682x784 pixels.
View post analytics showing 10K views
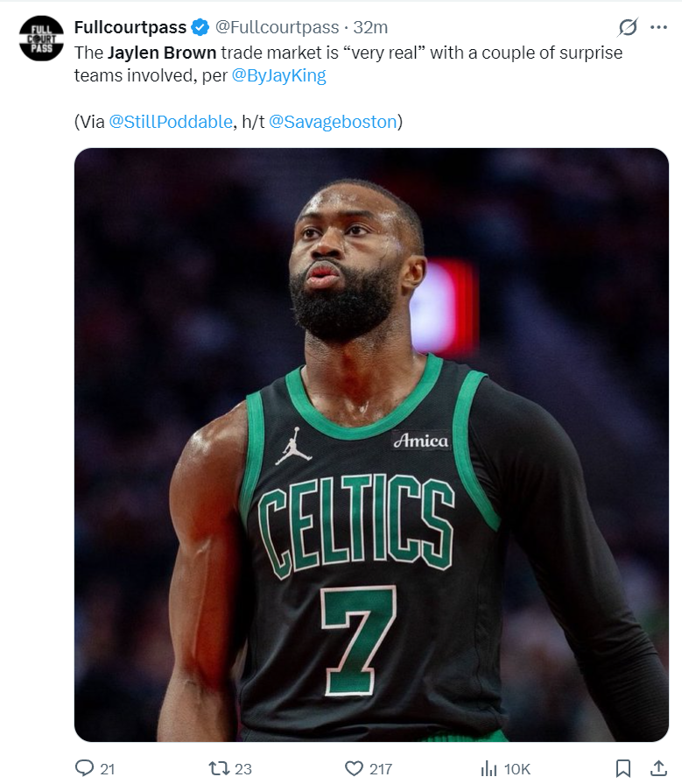505,768
